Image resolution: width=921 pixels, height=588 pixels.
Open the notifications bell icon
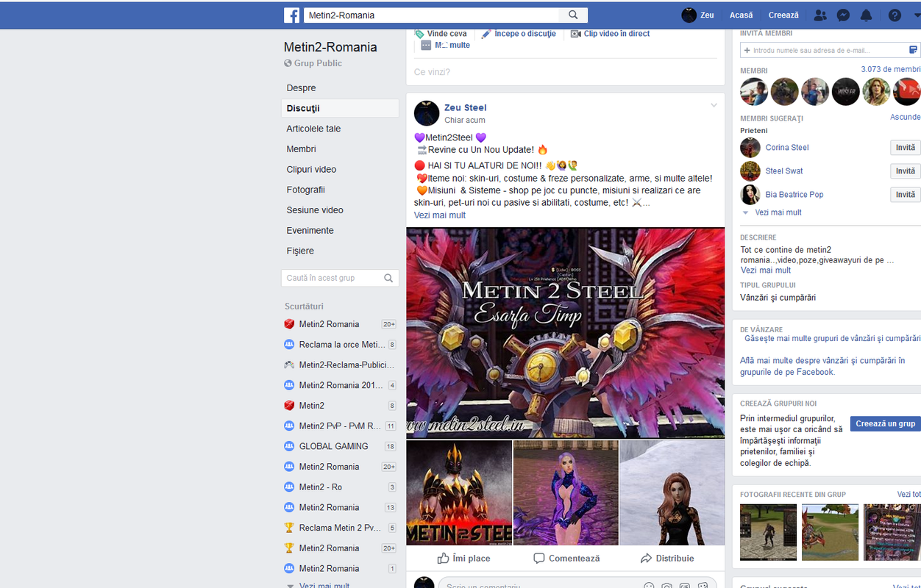point(867,15)
